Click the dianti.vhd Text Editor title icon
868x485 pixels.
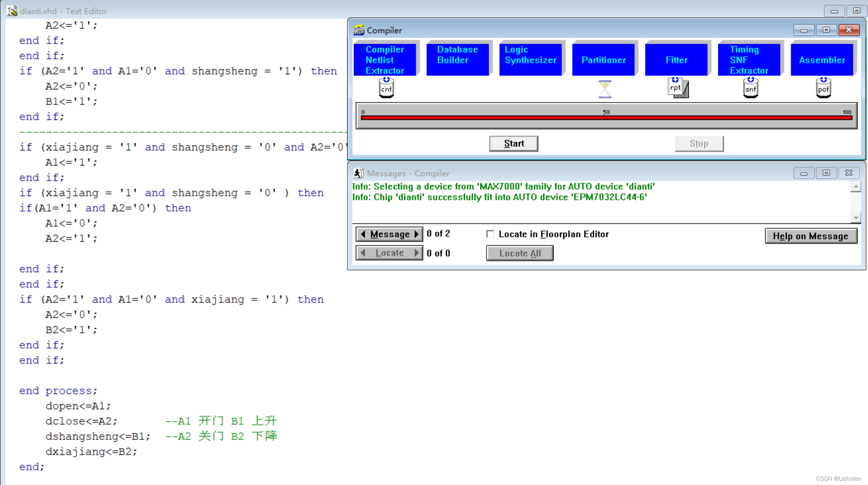click(x=12, y=11)
